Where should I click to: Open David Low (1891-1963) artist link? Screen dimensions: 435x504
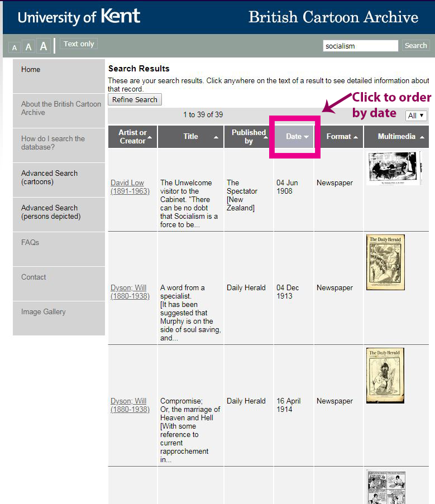pos(130,187)
